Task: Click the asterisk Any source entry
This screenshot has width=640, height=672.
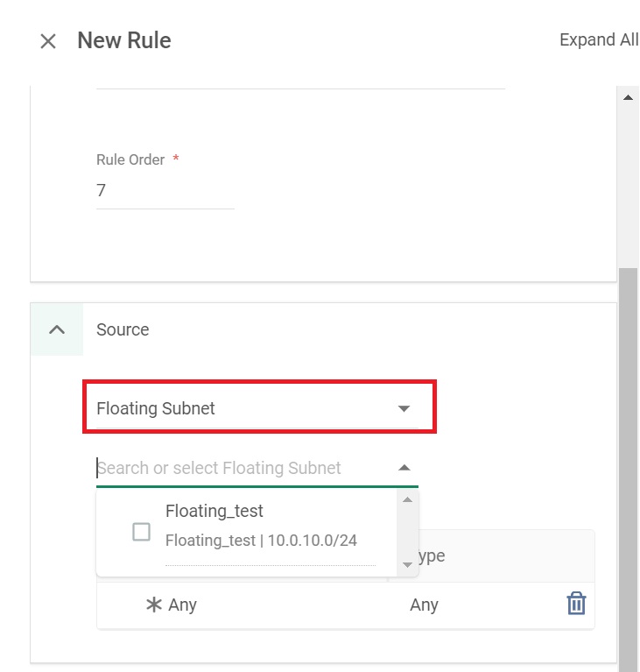Action: coord(172,605)
